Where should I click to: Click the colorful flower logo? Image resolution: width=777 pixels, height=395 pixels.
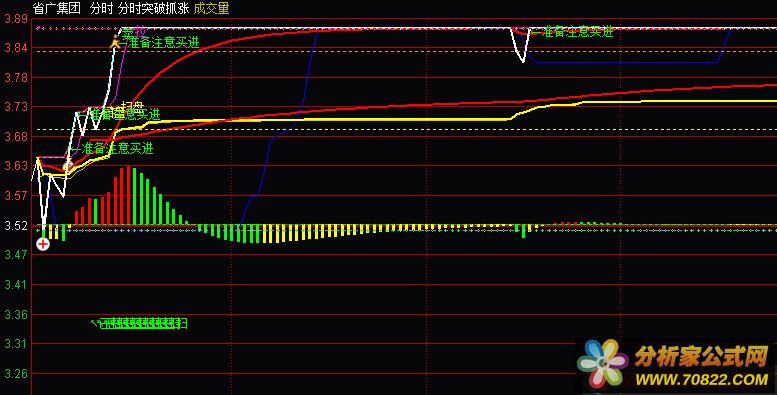603,364
